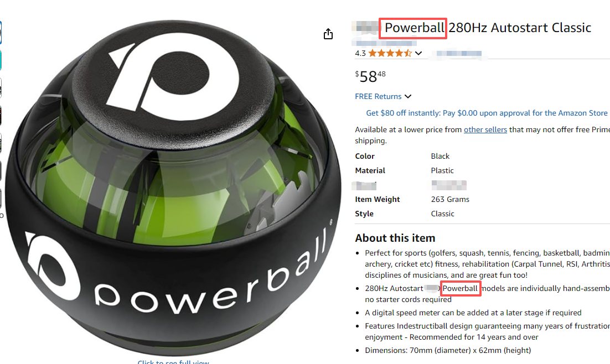Click the white P logo on the ball's top cap
The image size is (610, 364).
(x=173, y=76)
